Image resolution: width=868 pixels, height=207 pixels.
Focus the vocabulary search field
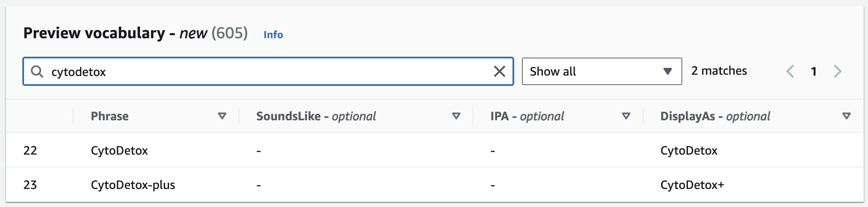click(x=268, y=71)
